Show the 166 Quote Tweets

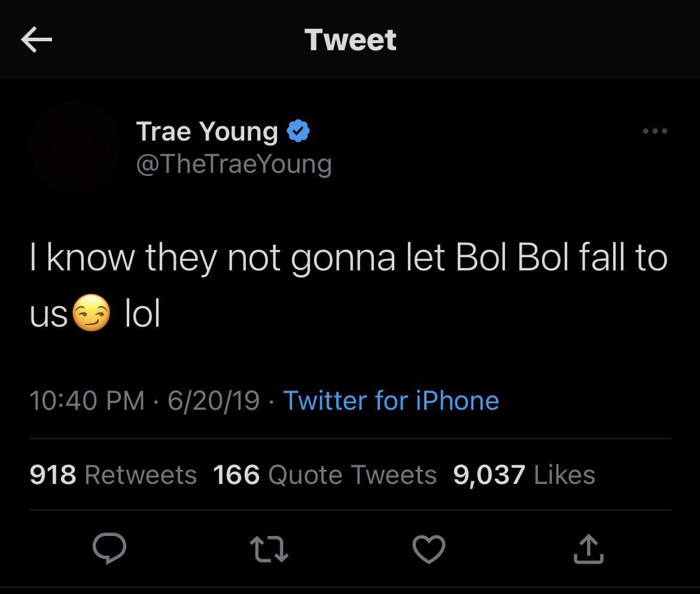[x=325, y=475]
